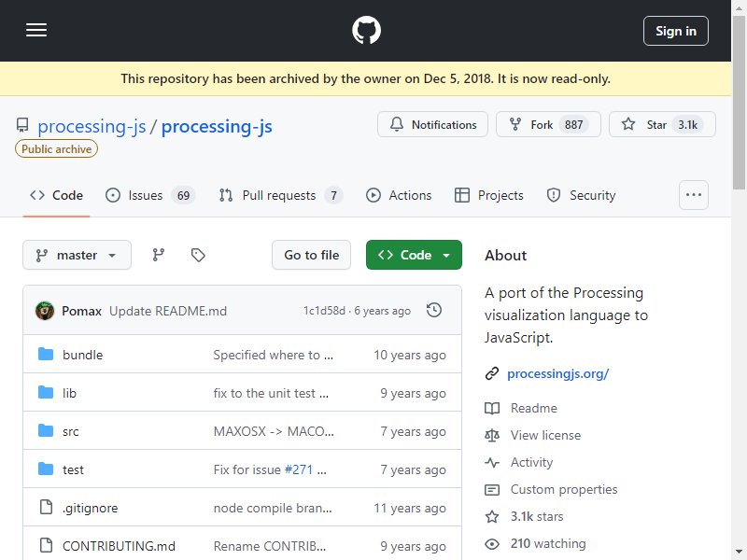Click the Go to file button
747x560 pixels.
click(x=311, y=255)
